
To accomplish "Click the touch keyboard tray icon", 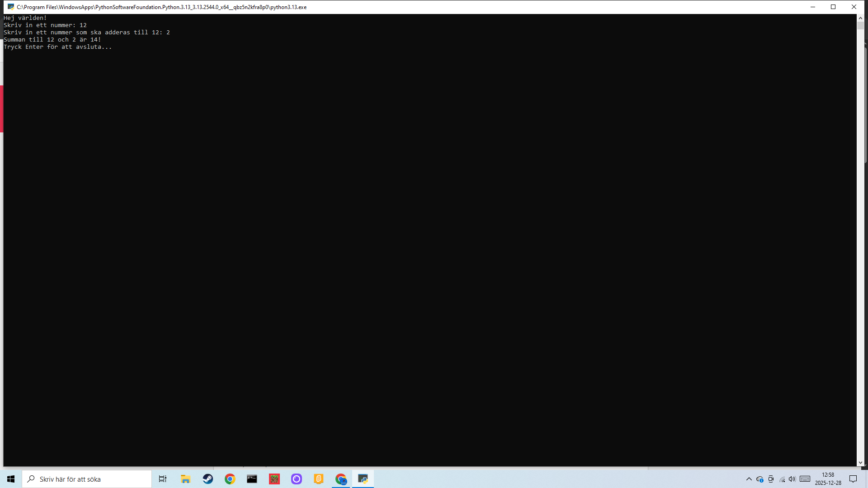I will [x=805, y=479].
